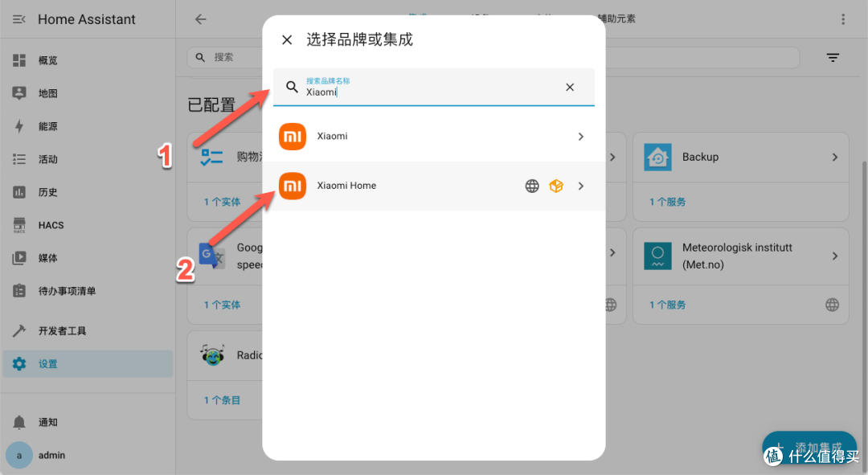Viewport: 868px width, 475px height.
Task: Open the admin user avatar
Action: (19, 455)
